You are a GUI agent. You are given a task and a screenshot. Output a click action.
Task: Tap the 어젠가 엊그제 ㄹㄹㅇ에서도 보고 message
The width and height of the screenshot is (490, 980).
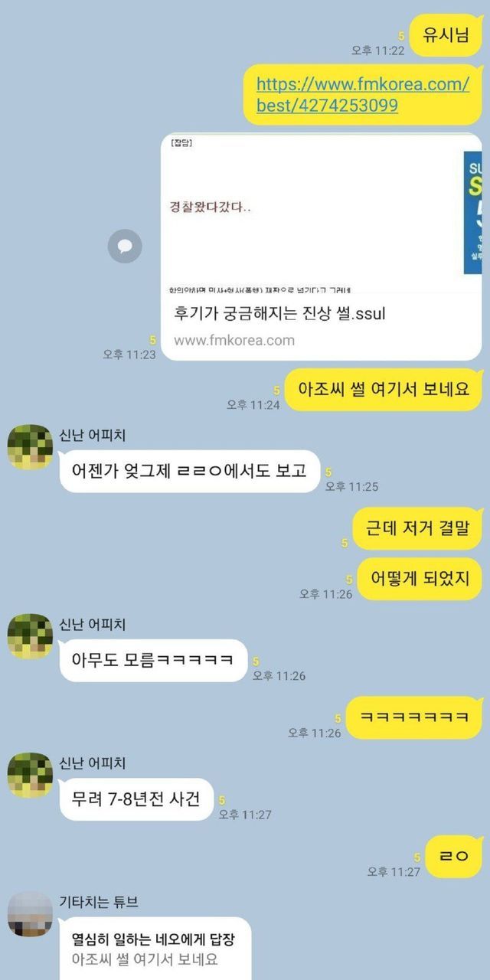click(189, 471)
